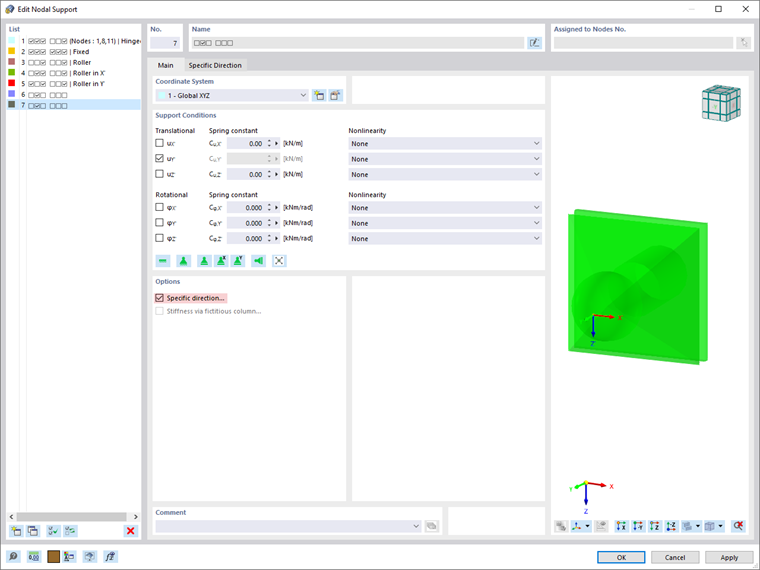Click the Apply button
This screenshot has height=570, width=760.
(729, 557)
